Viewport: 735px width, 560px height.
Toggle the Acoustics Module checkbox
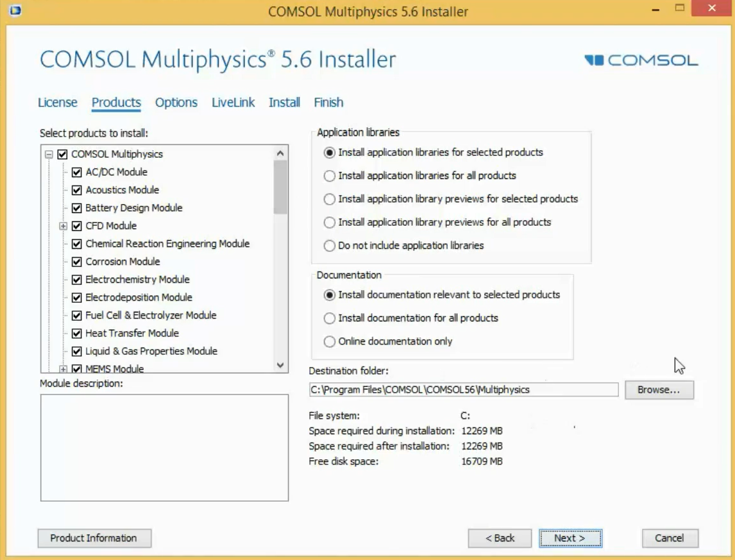(77, 190)
